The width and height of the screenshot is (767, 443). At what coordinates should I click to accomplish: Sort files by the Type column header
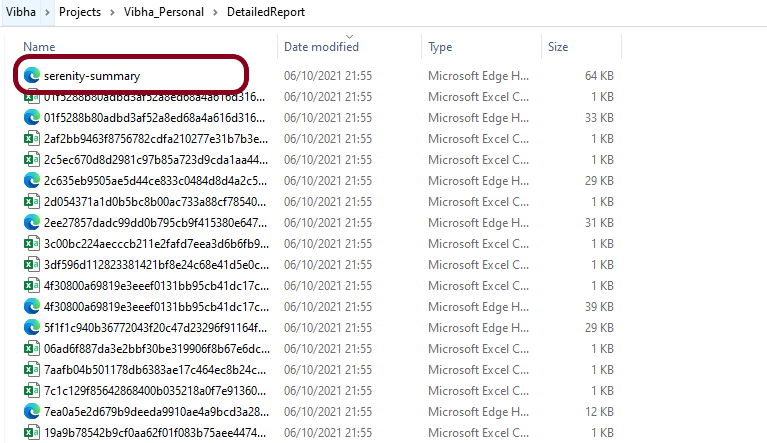(440, 47)
